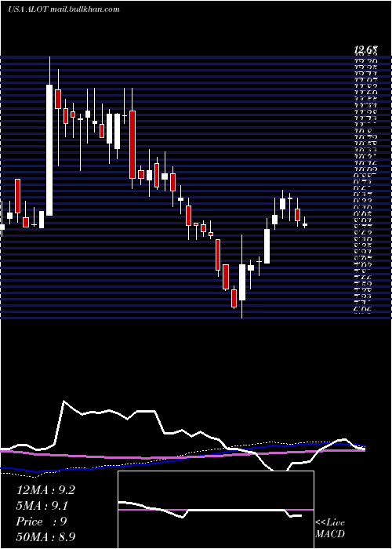
Task: Select the '5MA : 9.1' indicator label
Action: (x=42, y=506)
